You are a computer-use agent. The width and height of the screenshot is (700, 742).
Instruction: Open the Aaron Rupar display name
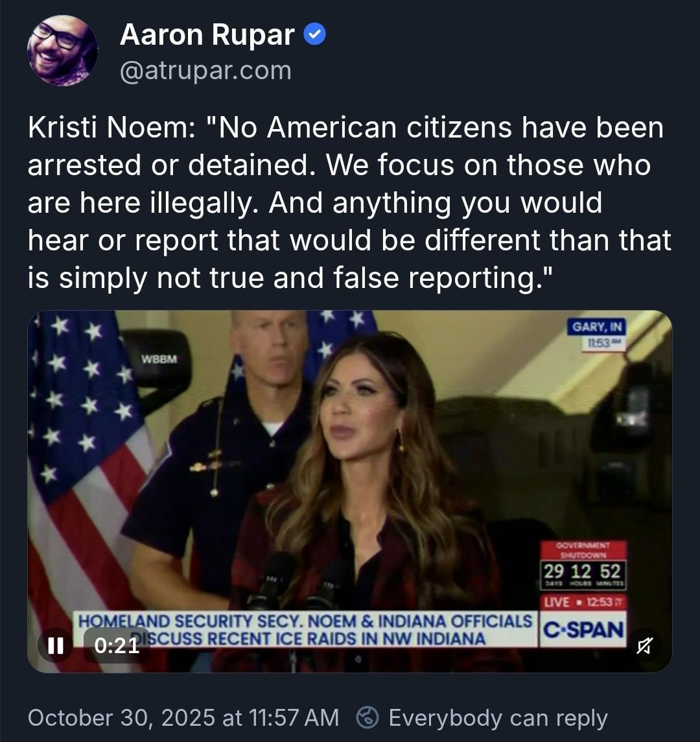click(207, 34)
